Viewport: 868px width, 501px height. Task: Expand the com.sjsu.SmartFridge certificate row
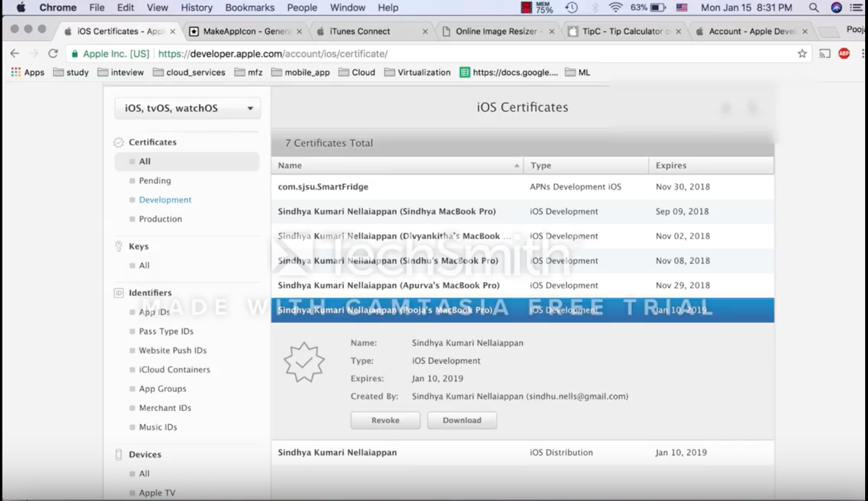(522, 187)
